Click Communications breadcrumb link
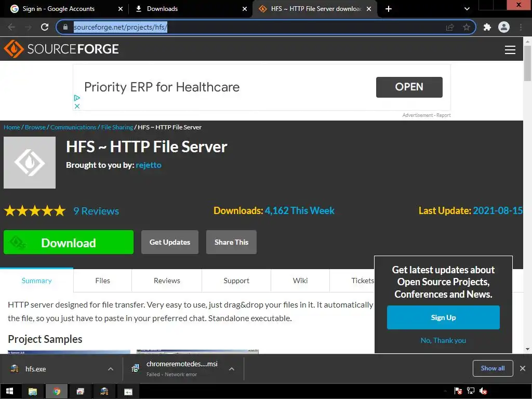Viewport: 532px width, 399px height. click(x=73, y=127)
